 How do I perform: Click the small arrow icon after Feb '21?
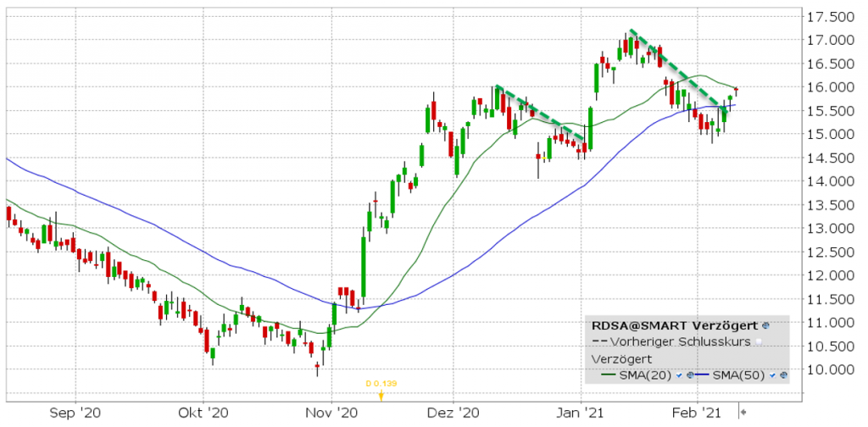(x=744, y=412)
